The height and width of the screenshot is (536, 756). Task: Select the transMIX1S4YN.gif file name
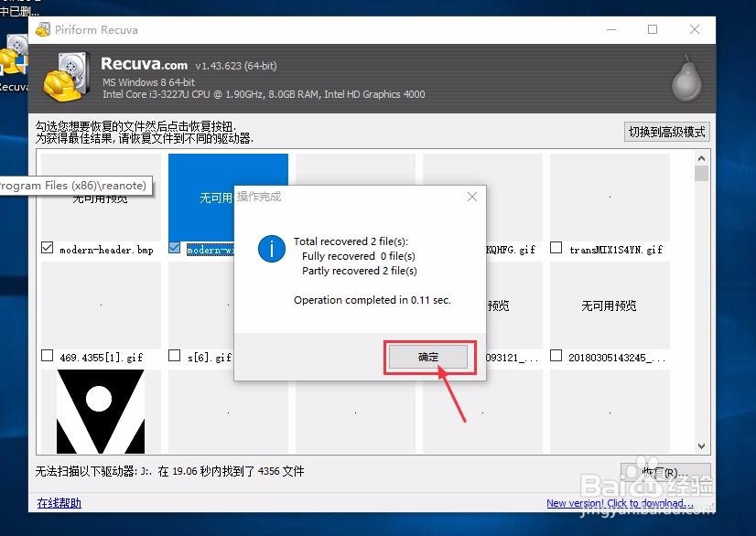[616, 250]
